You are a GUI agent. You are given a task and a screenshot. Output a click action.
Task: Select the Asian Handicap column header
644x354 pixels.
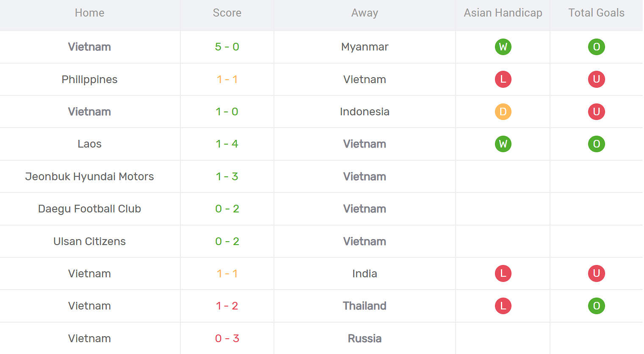503,13
